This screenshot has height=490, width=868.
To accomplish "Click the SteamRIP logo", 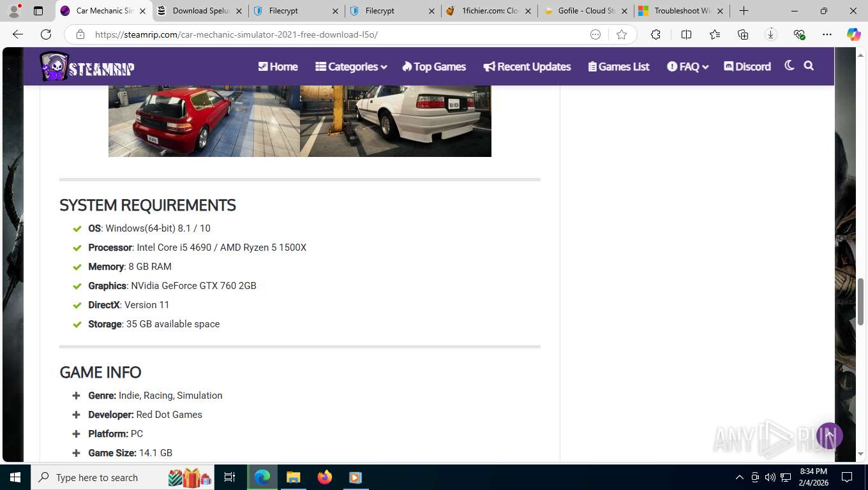I will click(x=87, y=66).
